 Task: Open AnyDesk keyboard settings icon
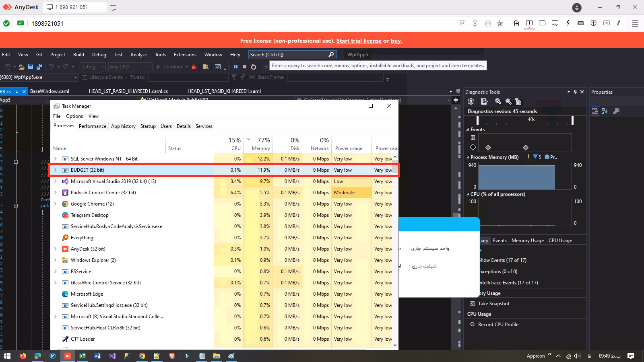(x=581, y=23)
